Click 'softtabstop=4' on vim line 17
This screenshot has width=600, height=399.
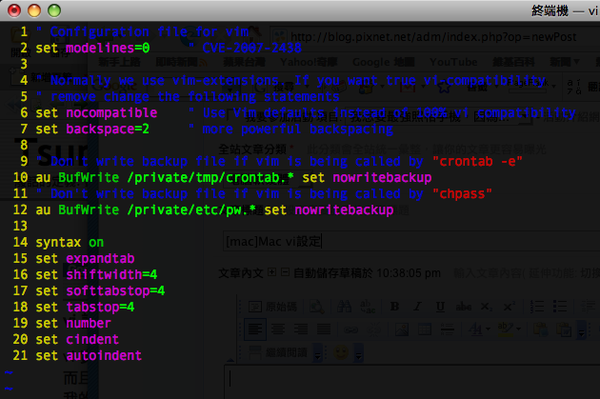(x=115, y=291)
